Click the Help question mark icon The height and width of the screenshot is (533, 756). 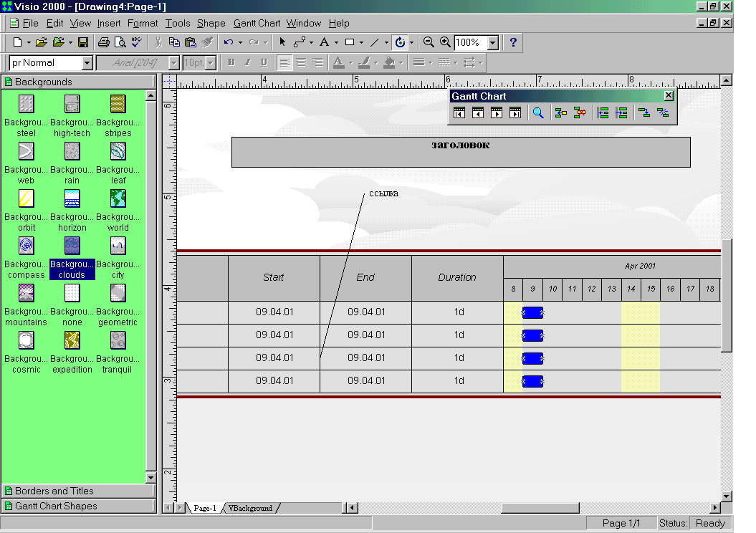pos(513,42)
